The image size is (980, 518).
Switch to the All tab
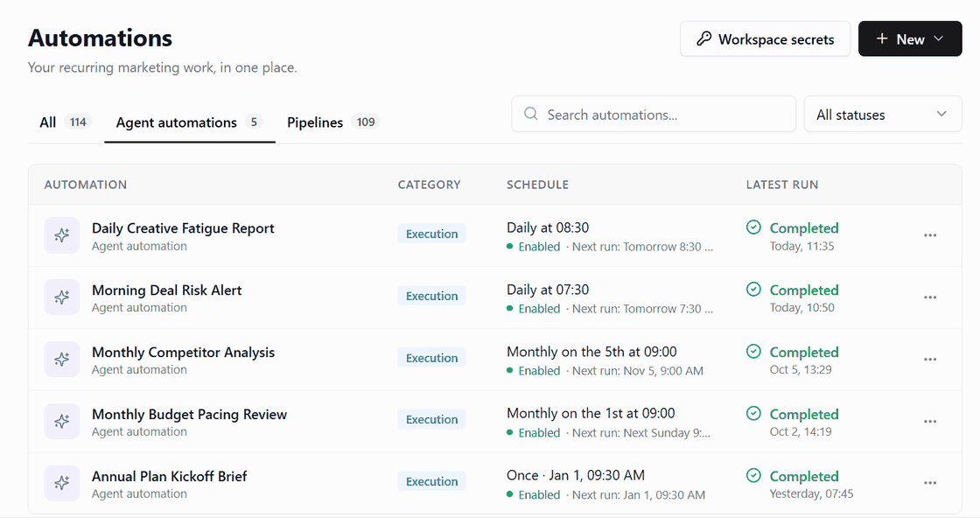point(65,122)
